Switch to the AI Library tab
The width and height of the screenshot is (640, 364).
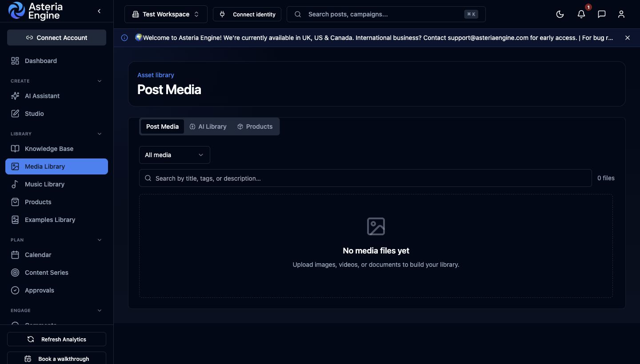(x=208, y=127)
